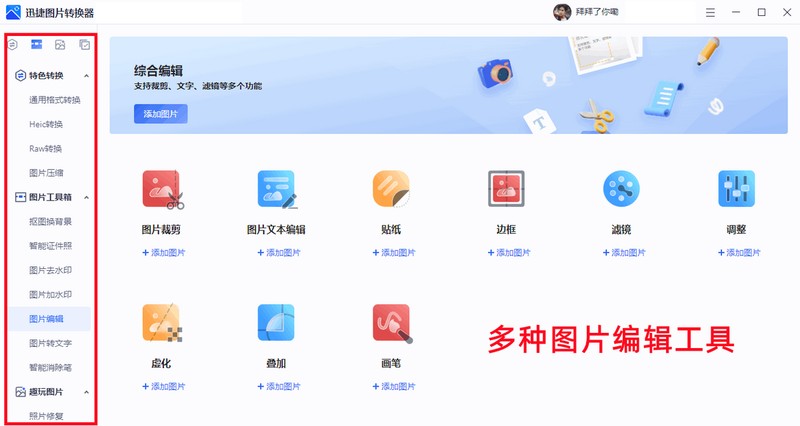The height and width of the screenshot is (426, 800).
Task: Open 通用格式转换 in the sidebar
Action: [x=55, y=100]
